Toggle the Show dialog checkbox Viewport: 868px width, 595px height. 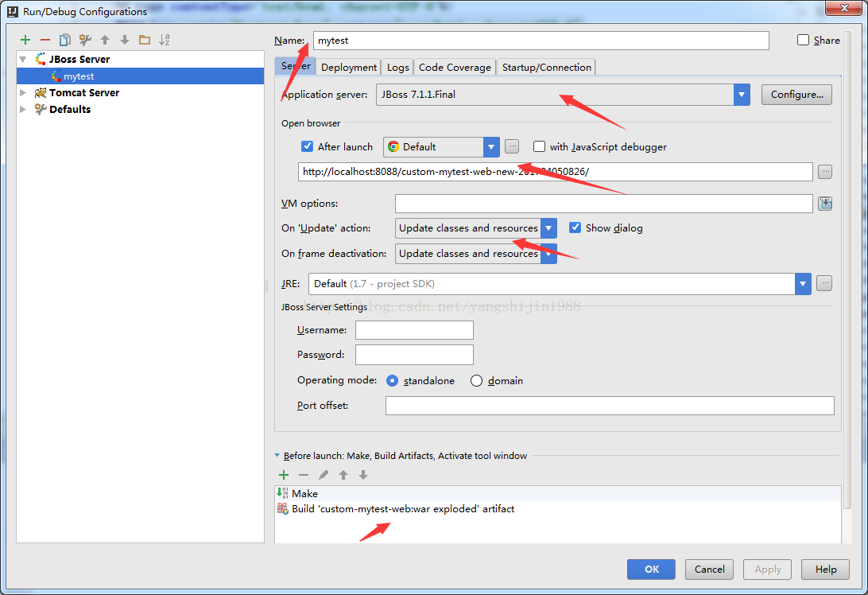pyautogui.click(x=575, y=227)
